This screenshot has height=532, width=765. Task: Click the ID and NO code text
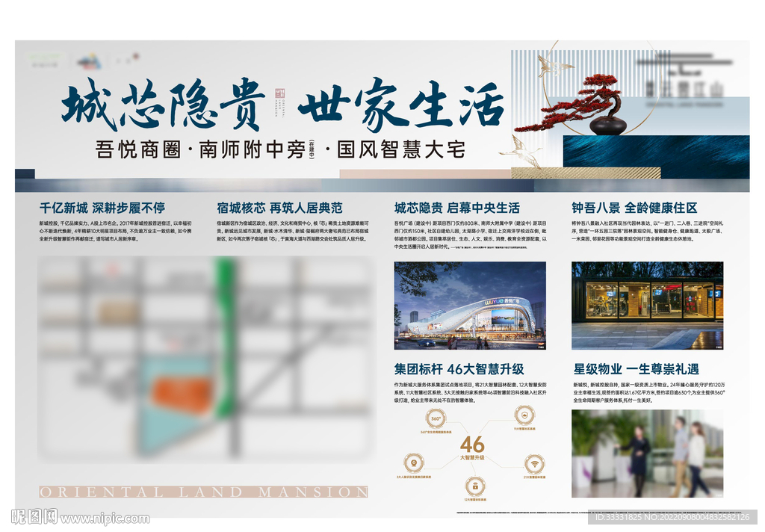click(x=672, y=517)
